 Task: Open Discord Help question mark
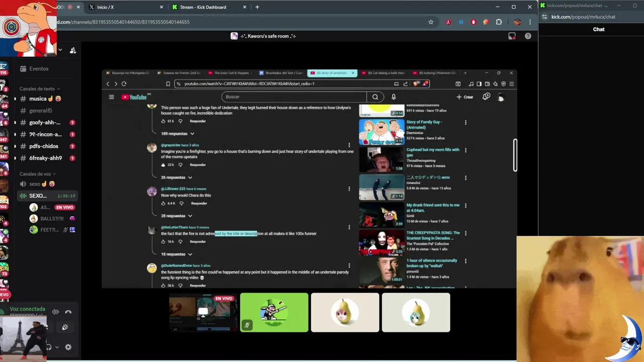(528, 36)
